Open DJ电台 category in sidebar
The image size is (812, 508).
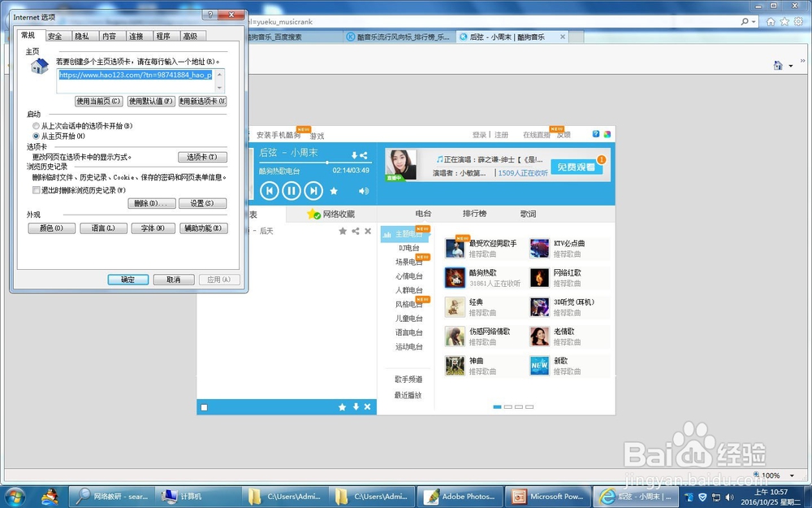tap(408, 248)
